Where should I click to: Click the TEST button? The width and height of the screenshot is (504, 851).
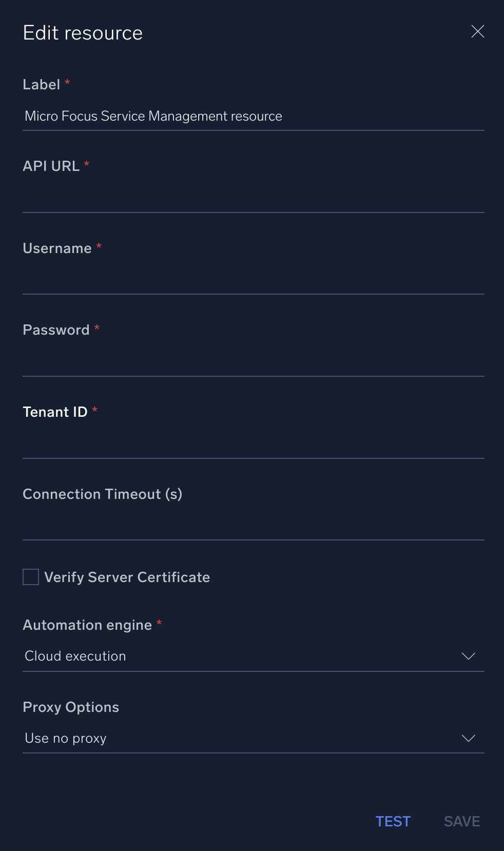pyautogui.click(x=393, y=821)
